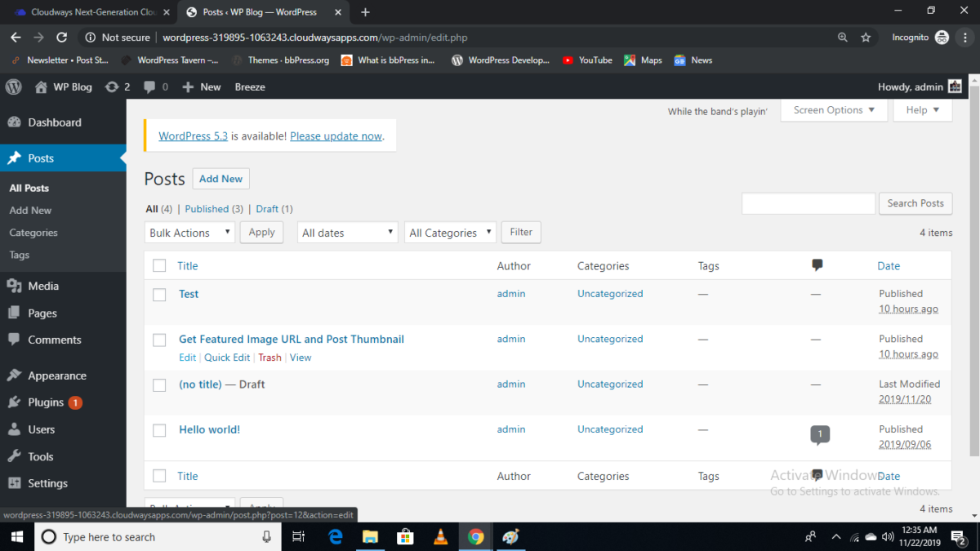Follow the Please update now link
The image size is (980, 551).
(336, 136)
